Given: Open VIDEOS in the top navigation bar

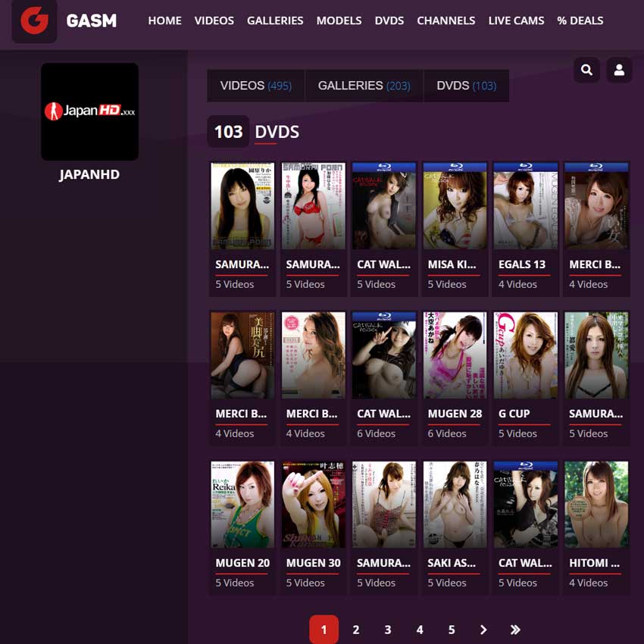Looking at the screenshot, I should pos(214,20).
